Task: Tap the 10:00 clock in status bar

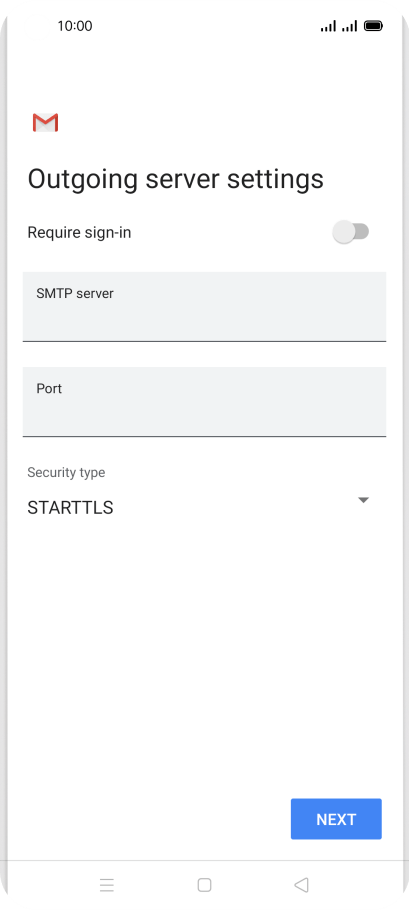Action: point(75,26)
